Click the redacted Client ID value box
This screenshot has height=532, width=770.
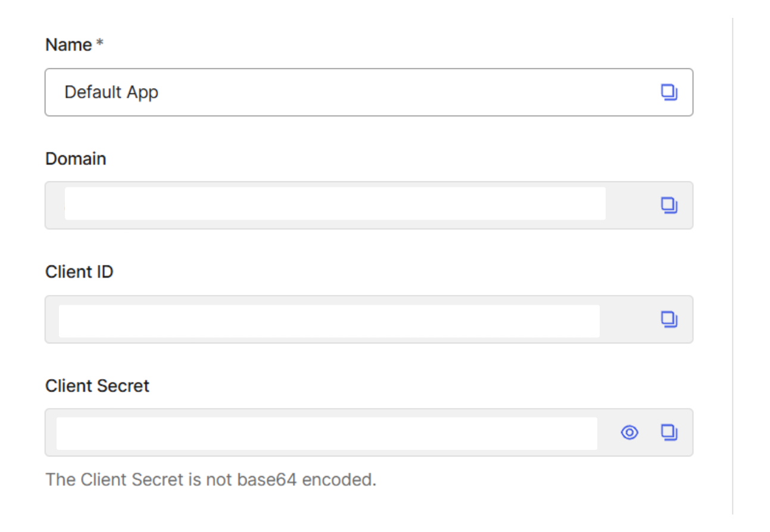pos(329,321)
